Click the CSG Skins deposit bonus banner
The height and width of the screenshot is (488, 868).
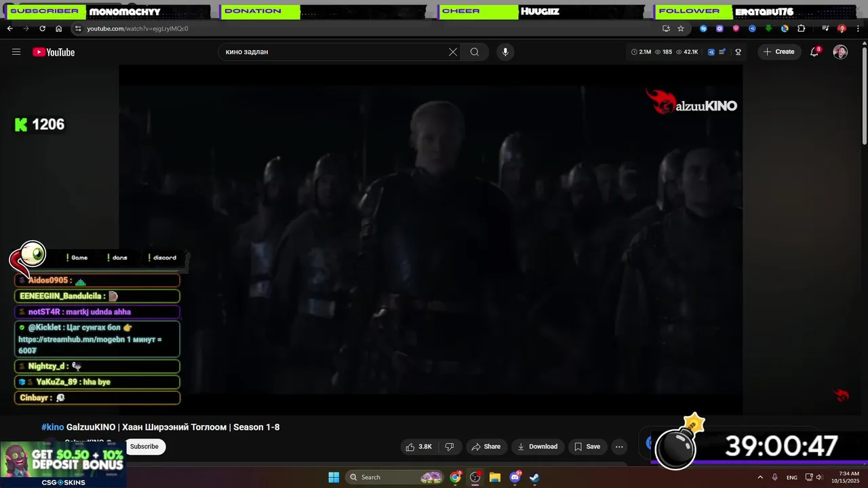tap(63, 465)
